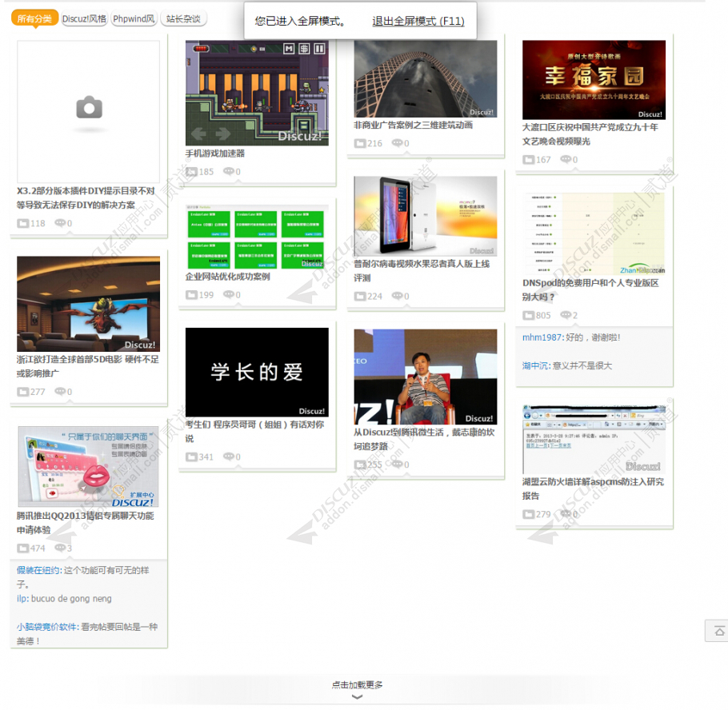Open user mhm1987 profile link
The image size is (728, 710).
coord(542,337)
